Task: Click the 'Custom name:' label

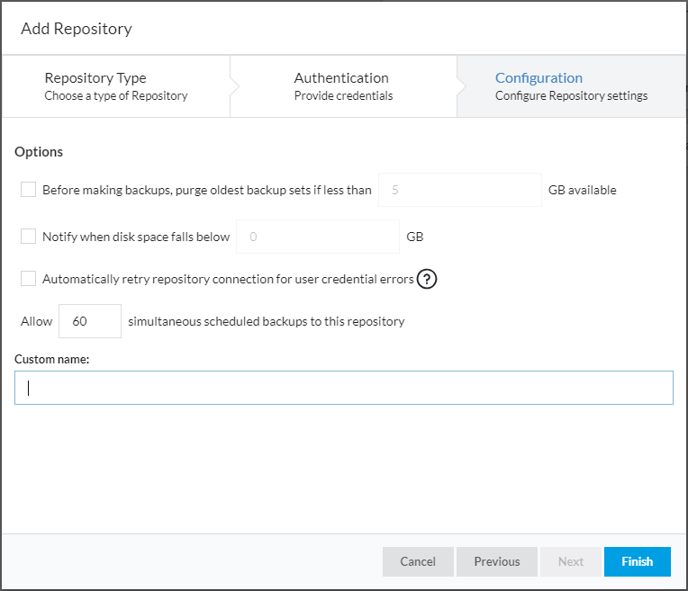Action: (52, 359)
